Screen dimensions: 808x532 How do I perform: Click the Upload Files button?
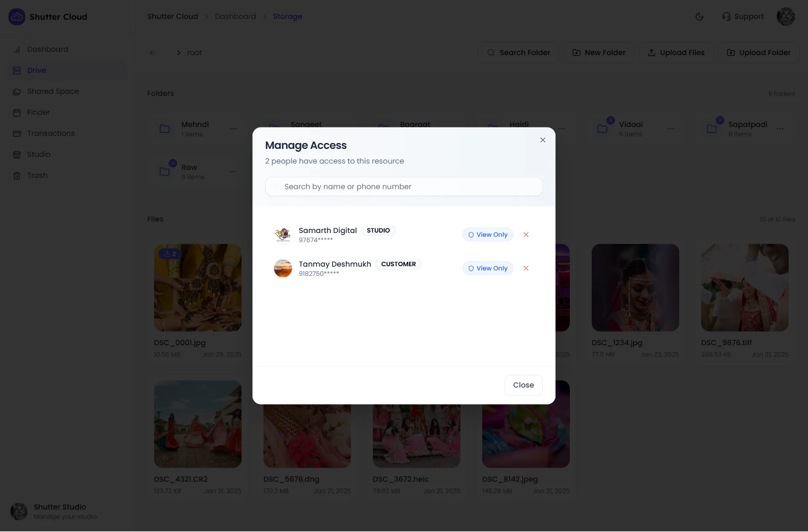click(676, 53)
